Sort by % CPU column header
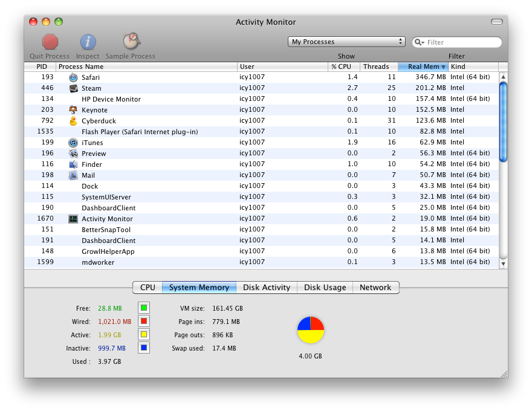This screenshot has height=411, width=532. (344, 66)
